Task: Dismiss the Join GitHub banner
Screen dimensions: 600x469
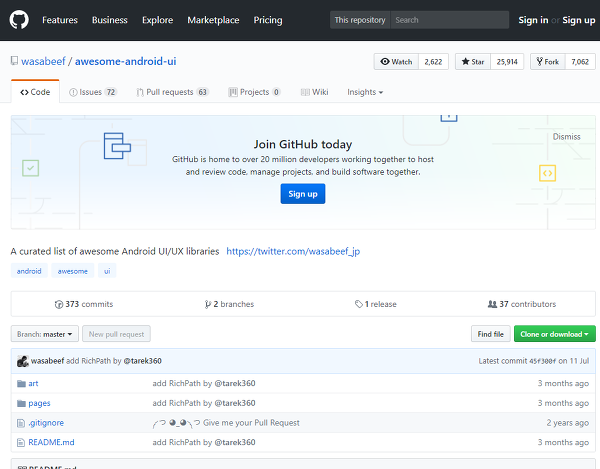Action: click(566, 137)
